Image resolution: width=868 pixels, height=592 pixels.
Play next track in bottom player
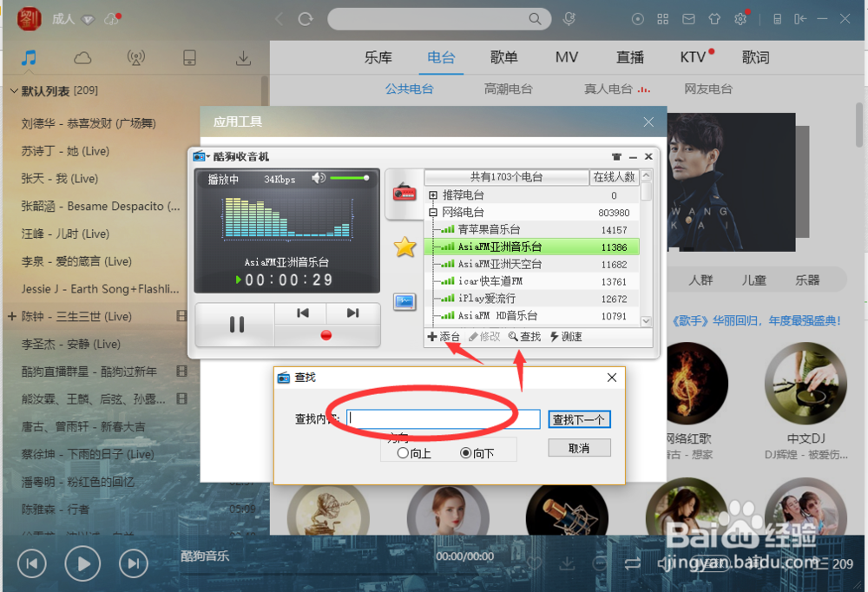(x=134, y=563)
